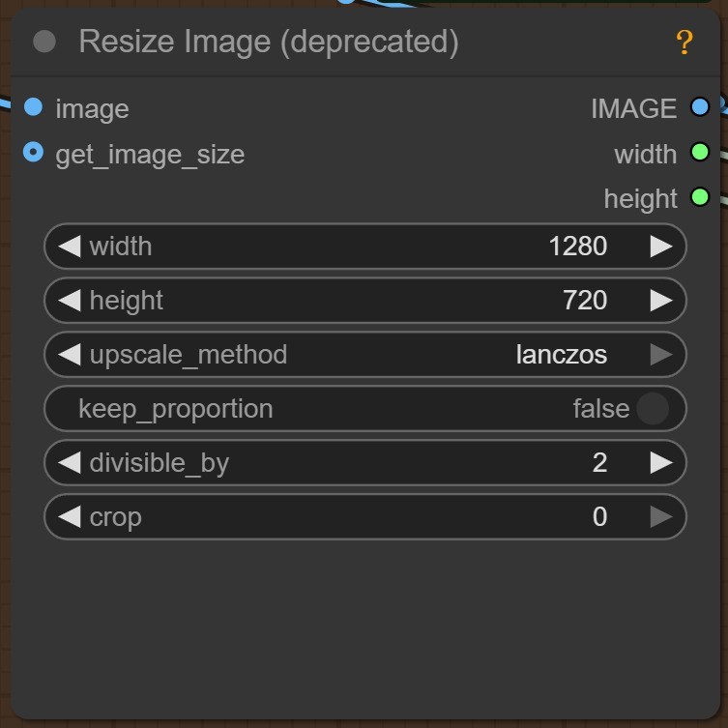Viewport: 728px width, 728px height.
Task: Click the width output connector dot
Action: 700,153
